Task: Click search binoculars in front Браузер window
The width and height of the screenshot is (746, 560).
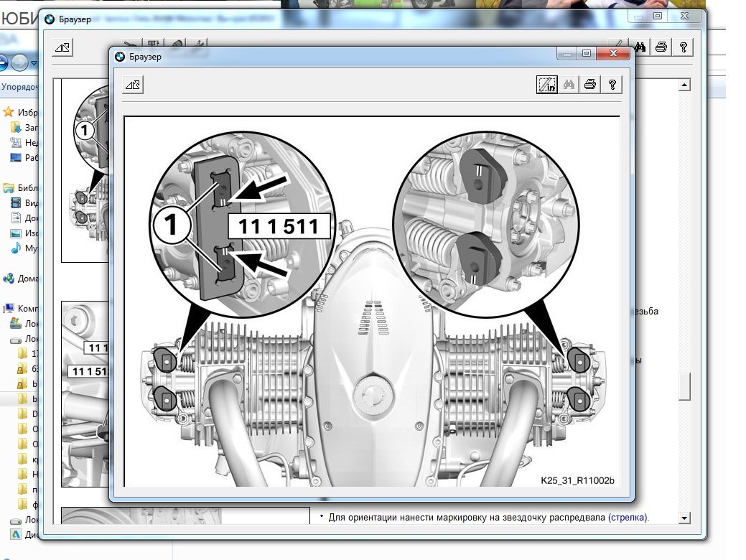Action: pyautogui.click(x=569, y=85)
